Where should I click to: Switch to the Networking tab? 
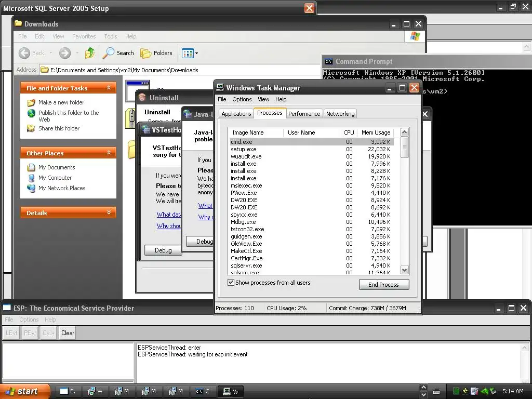coord(340,114)
